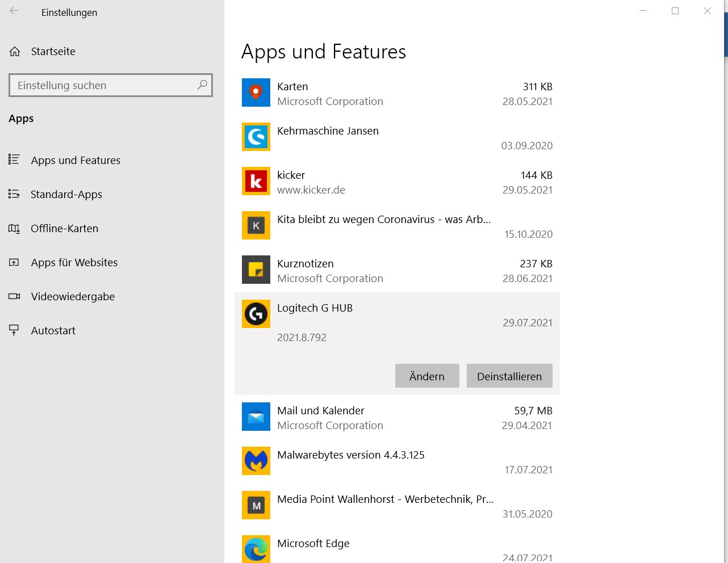Screen dimensions: 728x563
Task: Click the Autostart sidebar icon
Action: pyautogui.click(x=14, y=330)
